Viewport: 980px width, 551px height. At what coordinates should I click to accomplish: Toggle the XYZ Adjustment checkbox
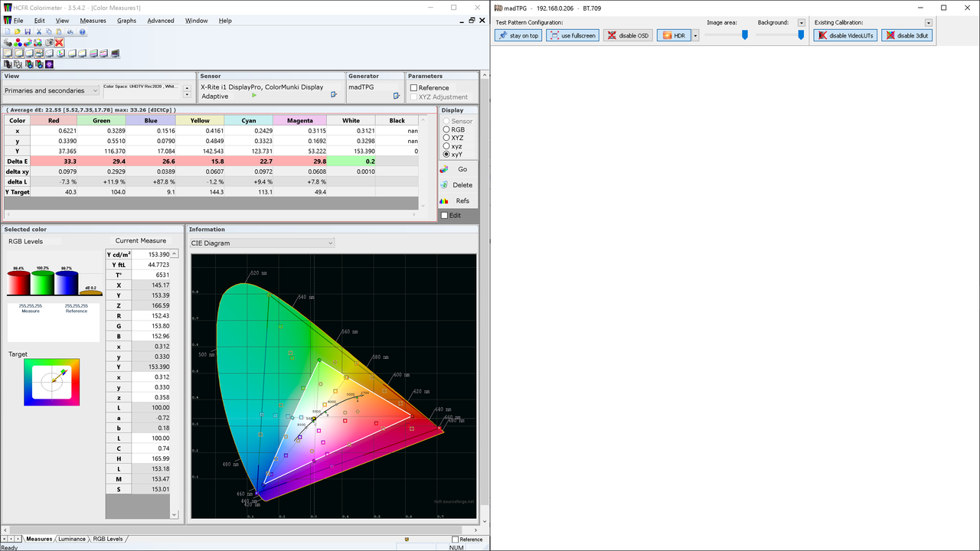[x=414, y=97]
